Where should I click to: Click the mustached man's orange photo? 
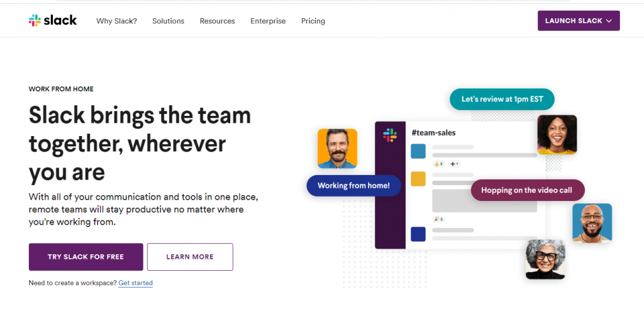[337, 149]
